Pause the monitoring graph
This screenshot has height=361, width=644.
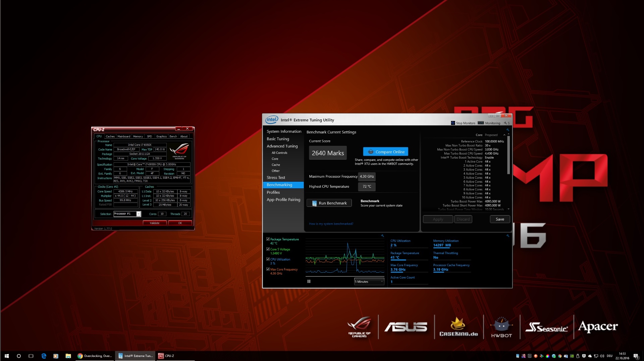point(309,282)
